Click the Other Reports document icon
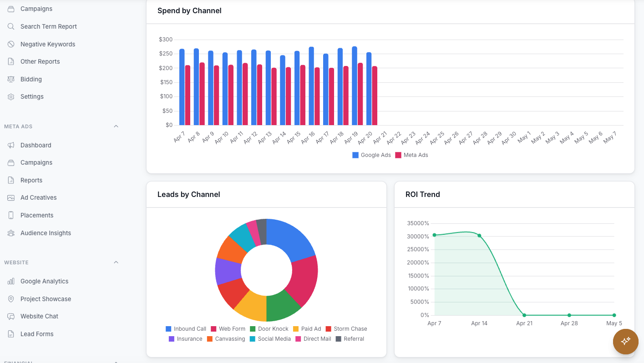This screenshot has height=363, width=644. (11, 61)
